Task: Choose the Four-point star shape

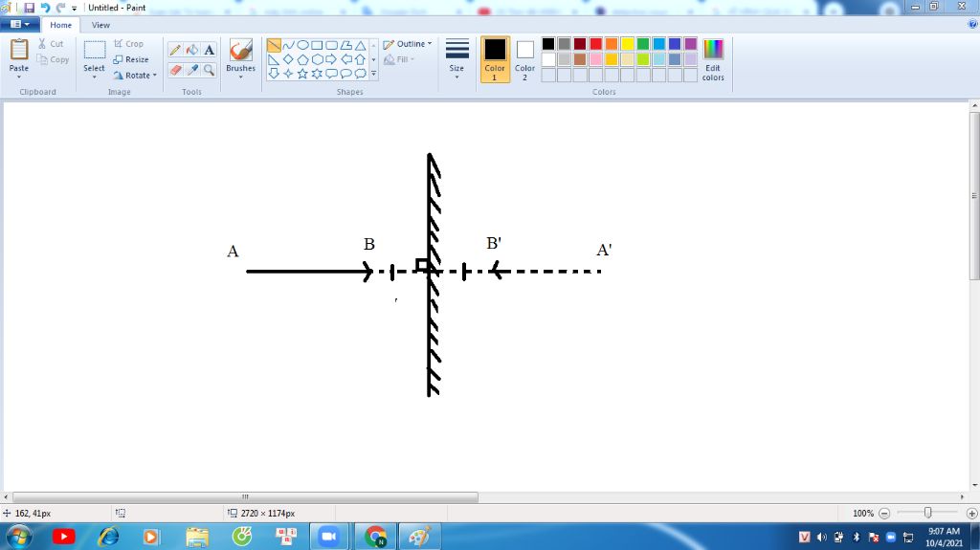Action: point(288,74)
